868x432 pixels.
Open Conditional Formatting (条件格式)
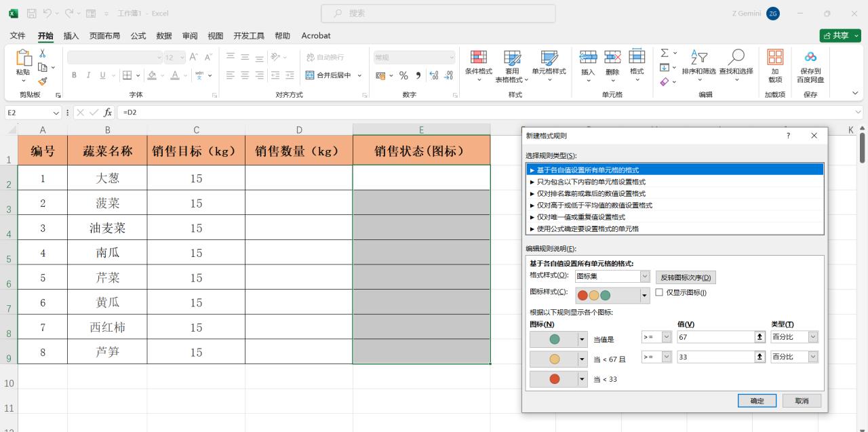click(478, 66)
